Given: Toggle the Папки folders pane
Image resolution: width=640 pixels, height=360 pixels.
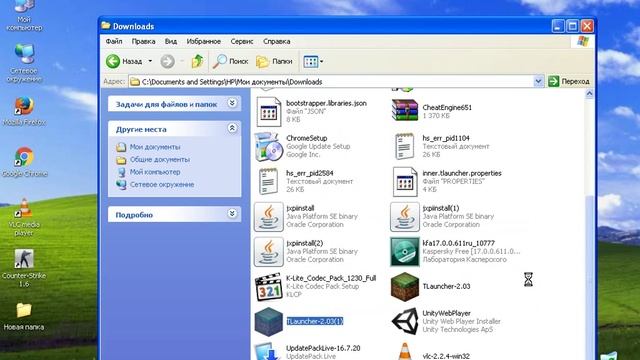Looking at the screenshot, I should tap(274, 61).
